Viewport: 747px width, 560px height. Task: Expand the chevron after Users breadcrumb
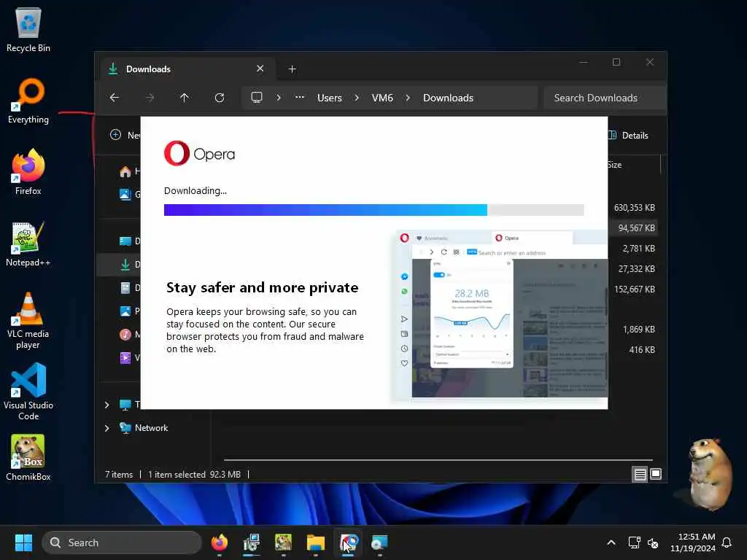tap(356, 98)
